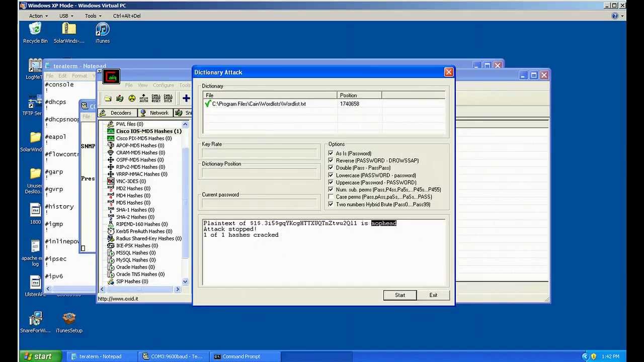Viewport: 644px width, 362px height.
Task: Click scroll up arrow in Cain tree
Action: (x=185, y=124)
